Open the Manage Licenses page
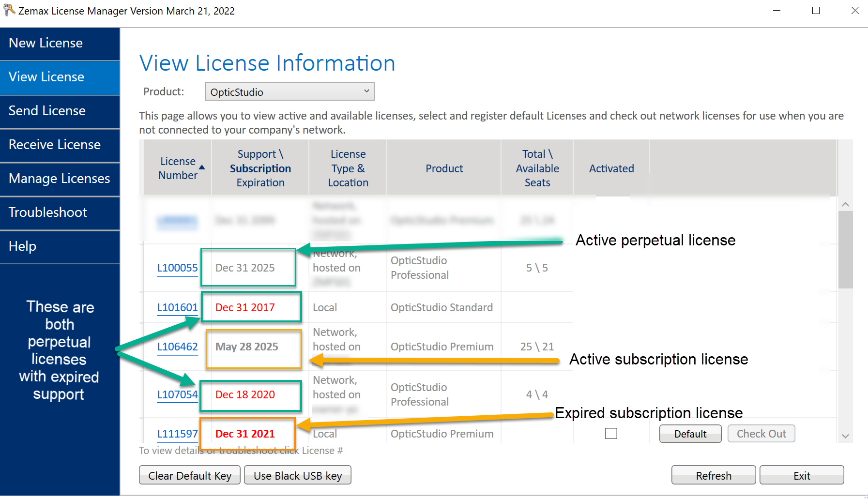Screen dimensions: 868x499 click(x=60, y=179)
